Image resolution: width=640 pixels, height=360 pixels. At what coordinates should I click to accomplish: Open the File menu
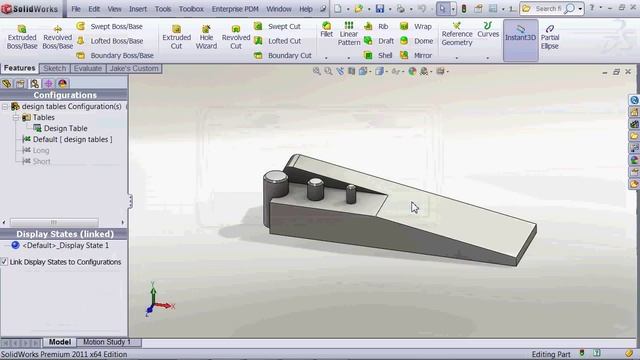[x=76, y=9]
